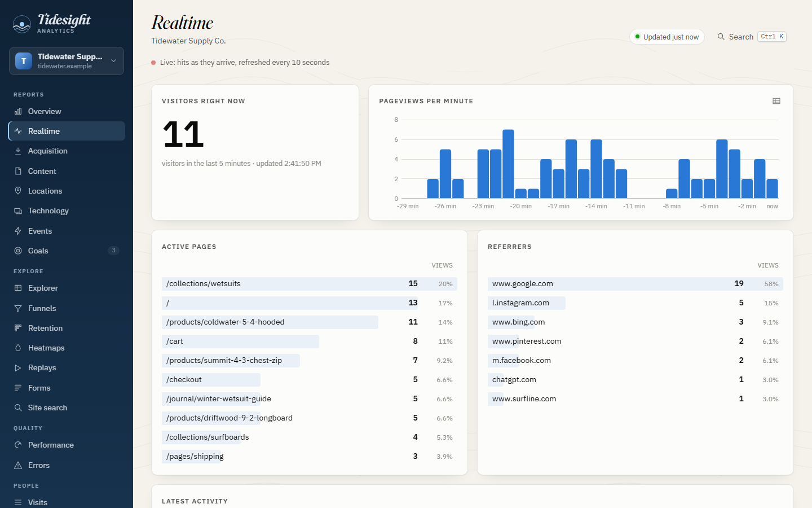Click the Heatmaps flame icon

tap(18, 348)
